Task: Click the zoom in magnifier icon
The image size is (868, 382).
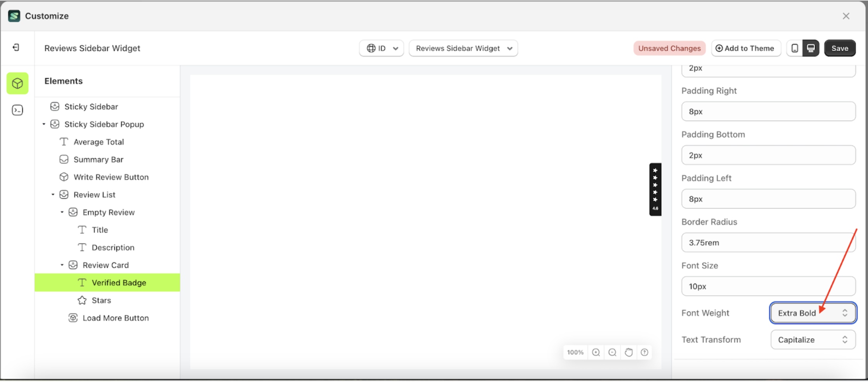Action: pos(596,352)
